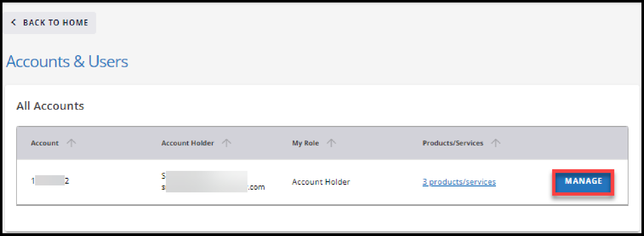Click the Products/Services column header label

pyautogui.click(x=453, y=143)
